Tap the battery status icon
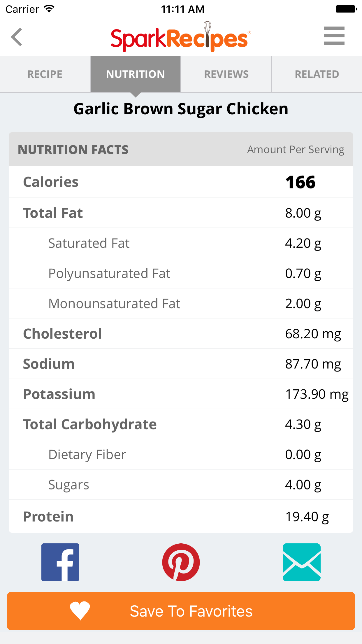The image size is (362, 644). click(346, 9)
